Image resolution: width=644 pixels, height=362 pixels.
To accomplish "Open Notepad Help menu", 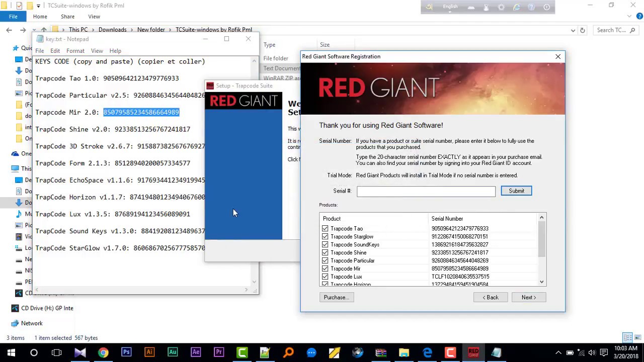I will point(115,51).
